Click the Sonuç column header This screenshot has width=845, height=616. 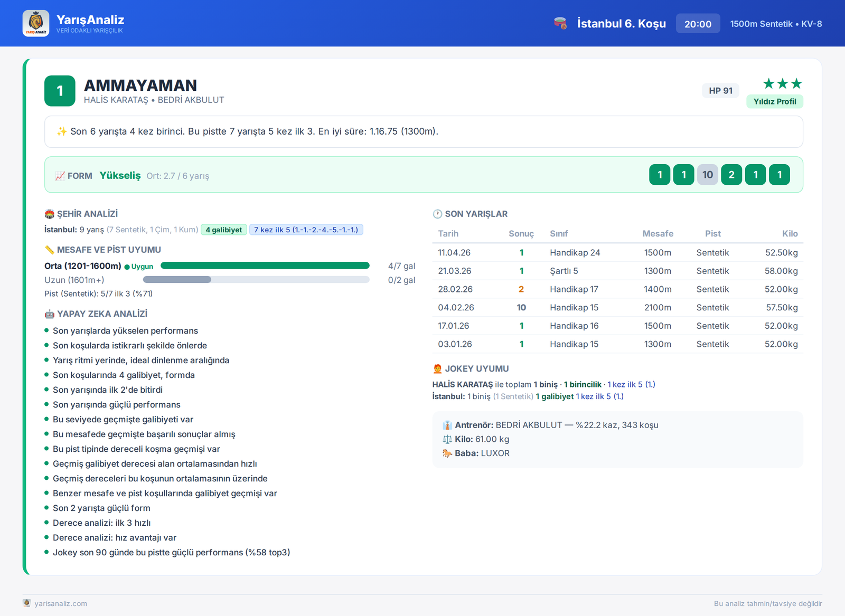coord(521,234)
